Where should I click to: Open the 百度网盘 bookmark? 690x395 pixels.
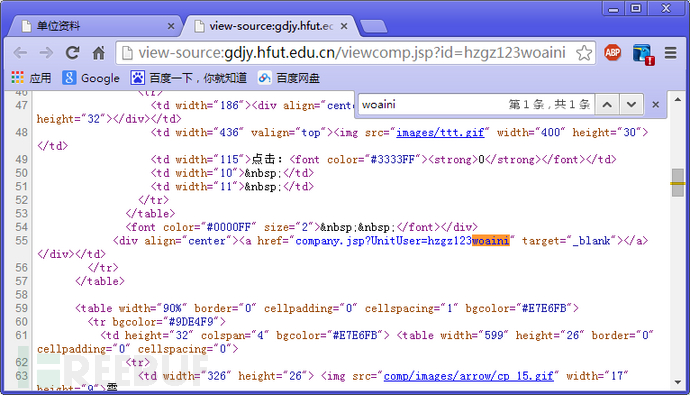click(289, 78)
